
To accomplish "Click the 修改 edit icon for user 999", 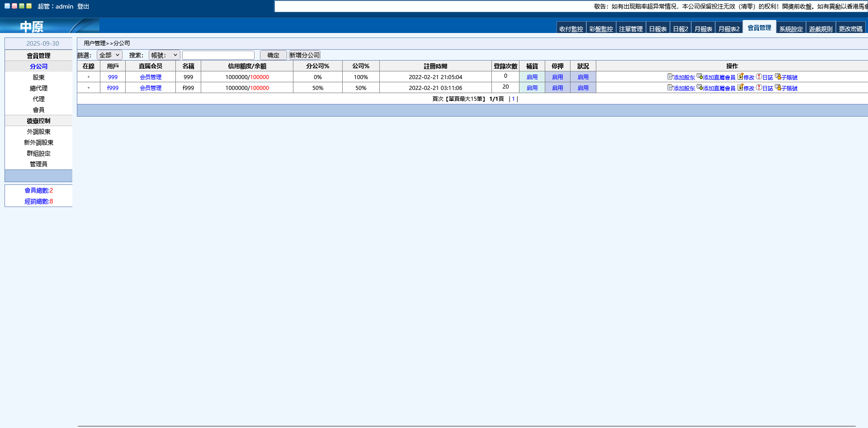I will 740,77.
